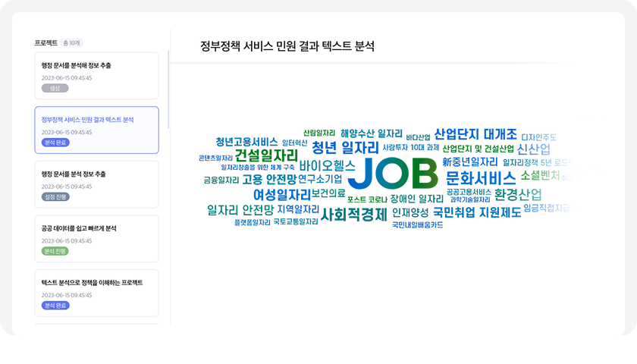Click the '청년 일자리' keyword
This screenshot has height=364, width=637.
(345, 146)
